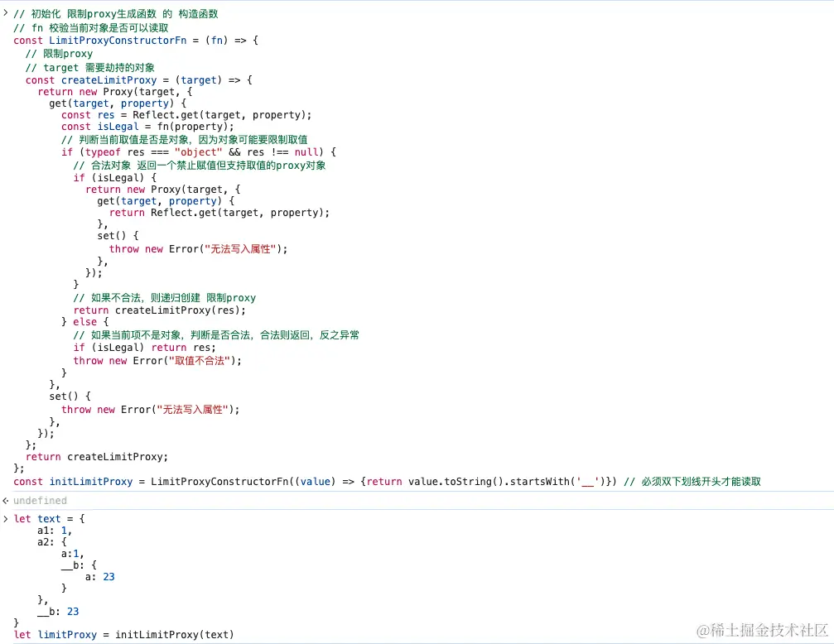Click the line '} else {'
The width and height of the screenshot is (834, 644).
(x=84, y=322)
